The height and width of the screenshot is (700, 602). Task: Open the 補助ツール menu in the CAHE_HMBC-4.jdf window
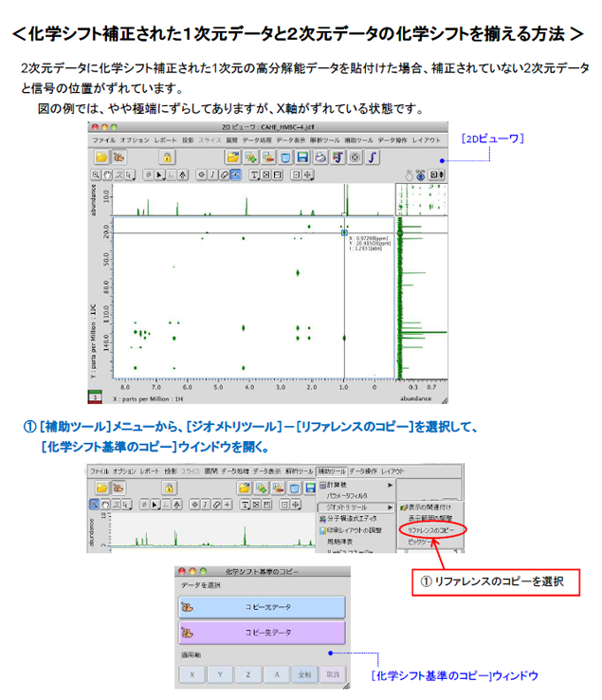(x=358, y=140)
